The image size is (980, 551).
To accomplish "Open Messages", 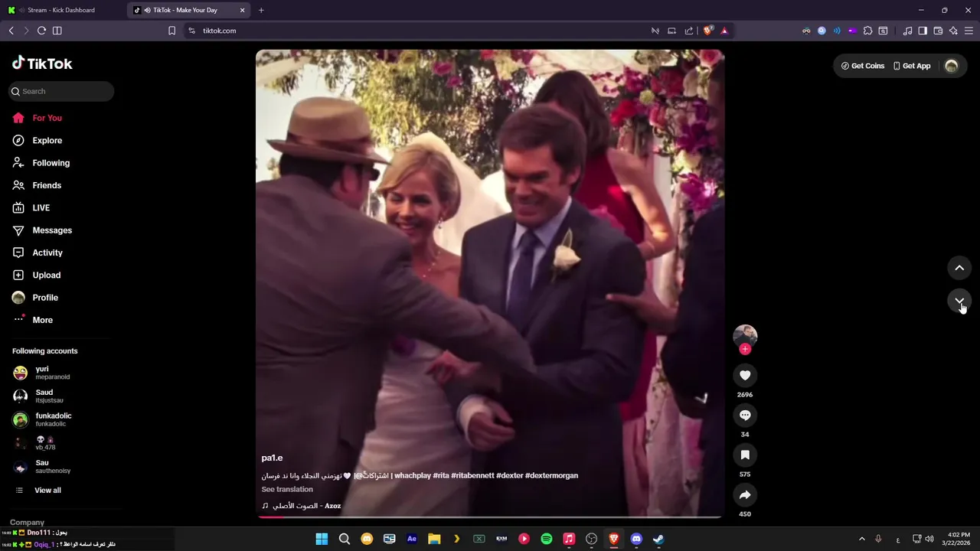I will (x=42, y=230).
